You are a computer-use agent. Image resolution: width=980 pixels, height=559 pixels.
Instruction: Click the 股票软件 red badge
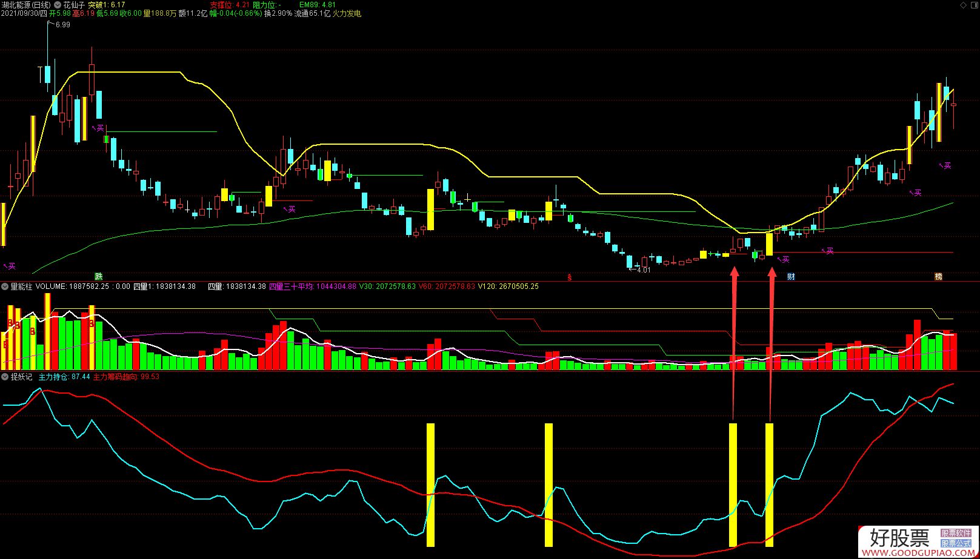pos(956,534)
